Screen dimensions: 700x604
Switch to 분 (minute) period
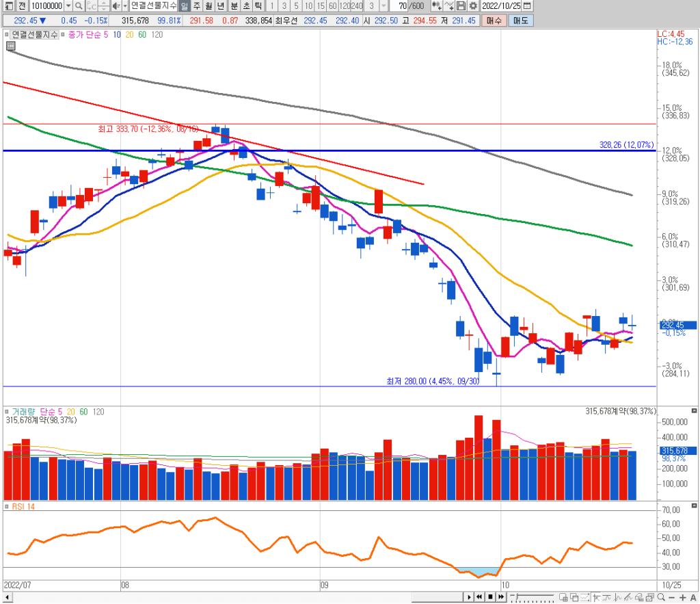click(234, 6)
